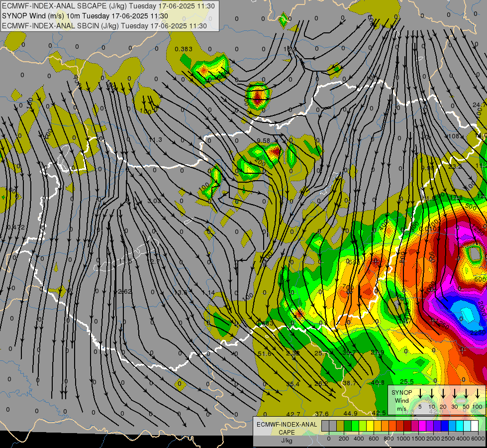Click the 30 m/s wind arrow in legend
This screenshot has height=448, width=487.
click(455, 393)
